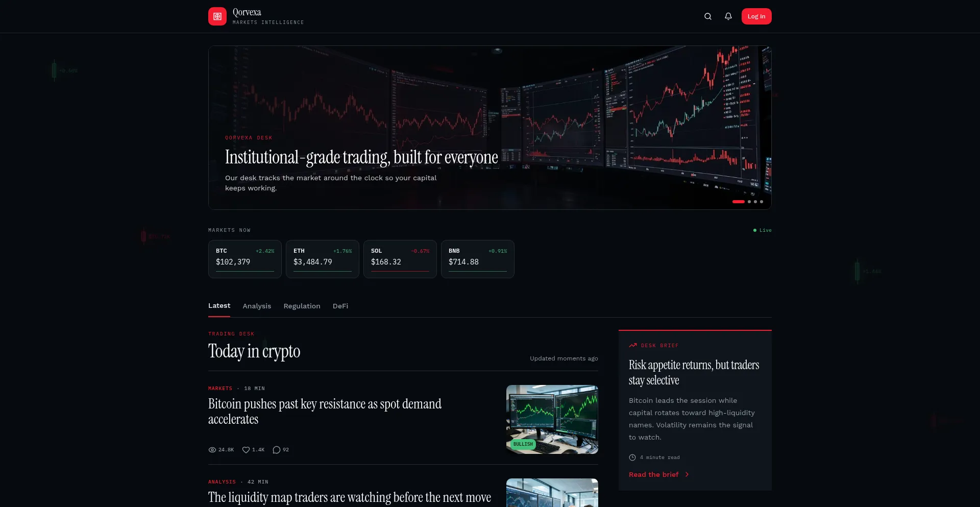The width and height of the screenshot is (980, 507).
Task: Go to the second carousel slide dot
Action: (749, 202)
